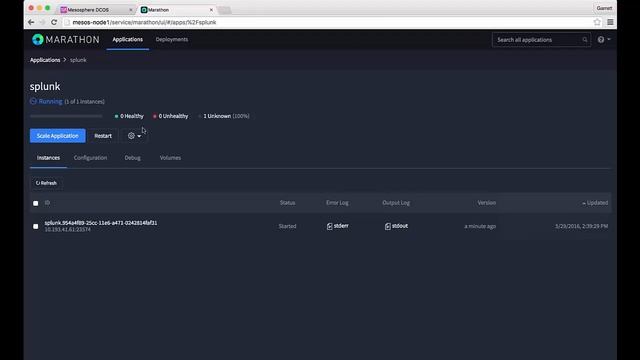Image resolution: width=640 pixels, height=360 pixels.
Task: Open the Deployments top navigation tab
Action: point(172,40)
